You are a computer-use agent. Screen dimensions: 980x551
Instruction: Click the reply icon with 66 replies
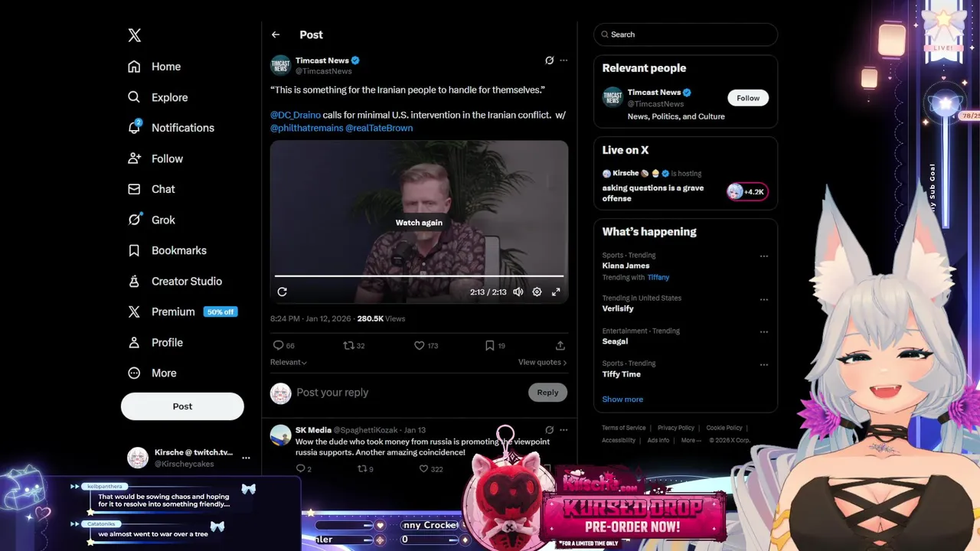tap(279, 346)
